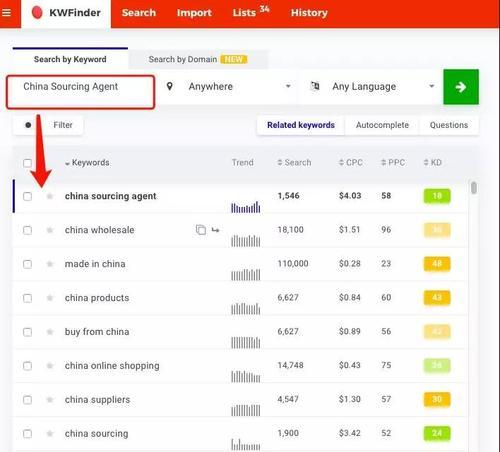Check the 'china online shopping' row checkbox
The image size is (500, 452).
(x=27, y=366)
